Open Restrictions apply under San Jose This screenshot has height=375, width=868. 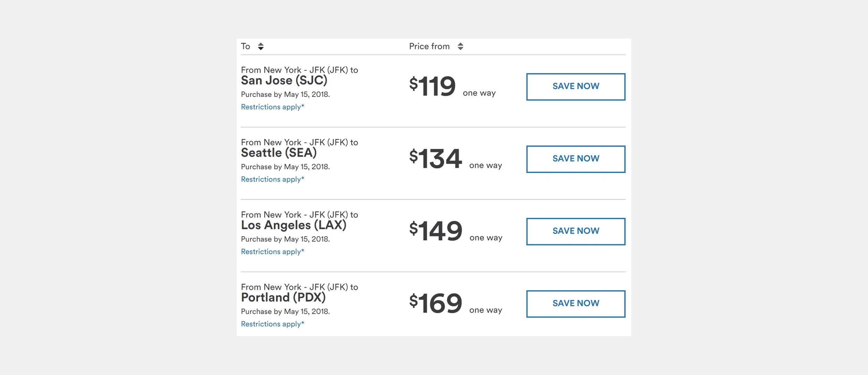[x=273, y=107]
